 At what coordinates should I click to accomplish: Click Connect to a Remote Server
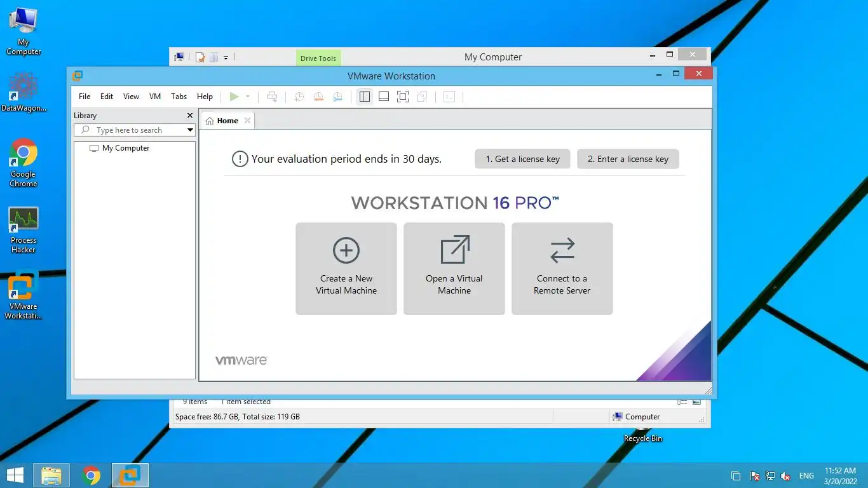(562, 268)
